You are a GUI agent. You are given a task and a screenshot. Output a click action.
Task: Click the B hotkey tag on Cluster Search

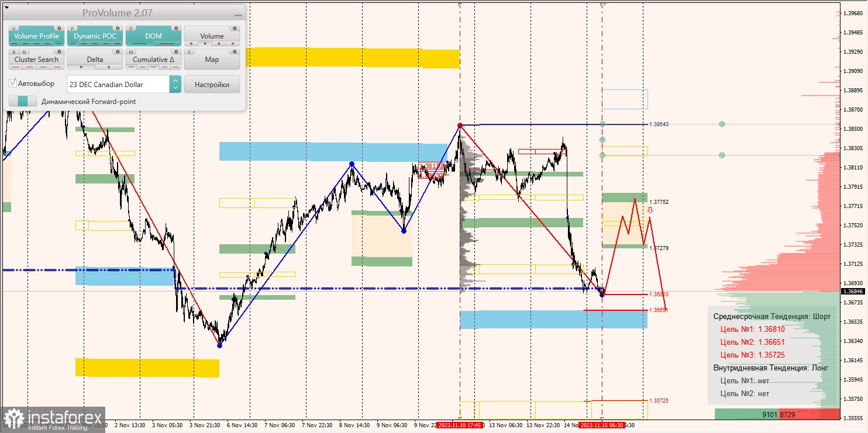pos(14,52)
